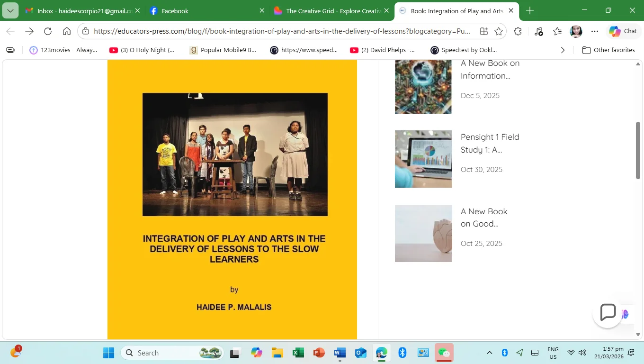Add page to favorites star icon
644x364 pixels.
click(x=499, y=31)
